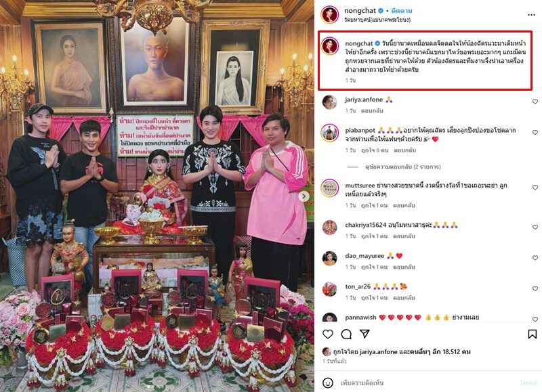
Task: Click the ติดตาม follow button
Action: coord(402,11)
